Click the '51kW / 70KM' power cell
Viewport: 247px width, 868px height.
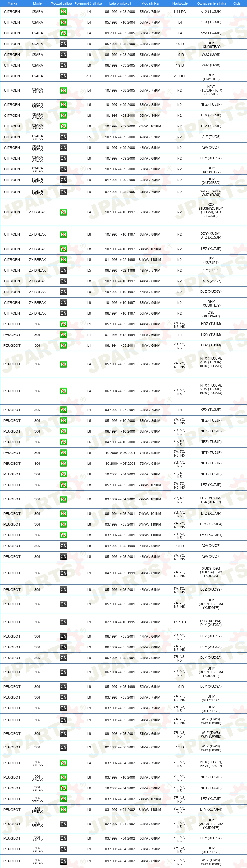point(150,192)
